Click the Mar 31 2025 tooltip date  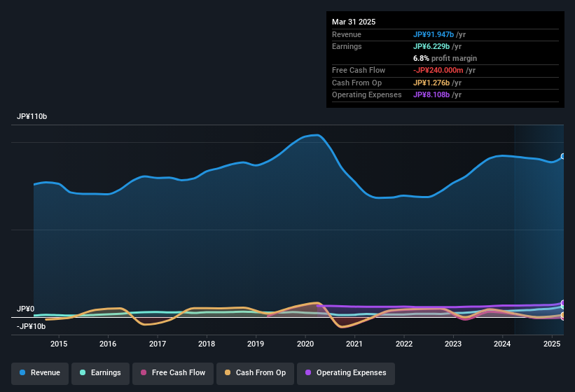pos(354,22)
